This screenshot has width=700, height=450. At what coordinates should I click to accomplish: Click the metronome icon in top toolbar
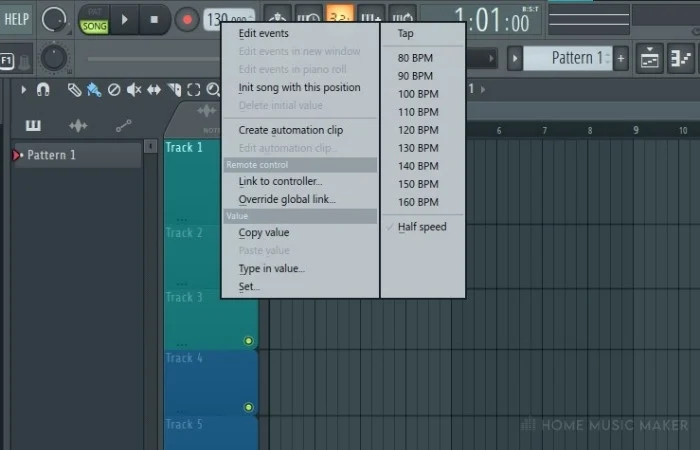point(277,15)
